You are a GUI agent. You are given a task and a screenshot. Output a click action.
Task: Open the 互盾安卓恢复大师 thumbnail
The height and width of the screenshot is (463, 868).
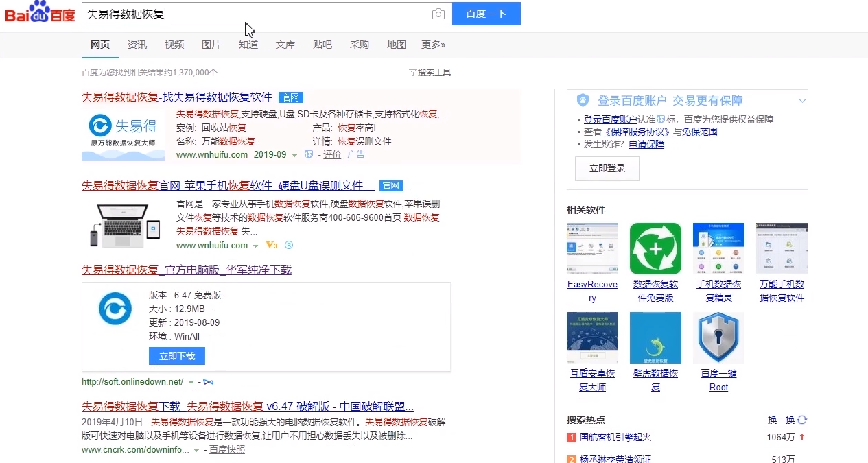tap(591, 337)
